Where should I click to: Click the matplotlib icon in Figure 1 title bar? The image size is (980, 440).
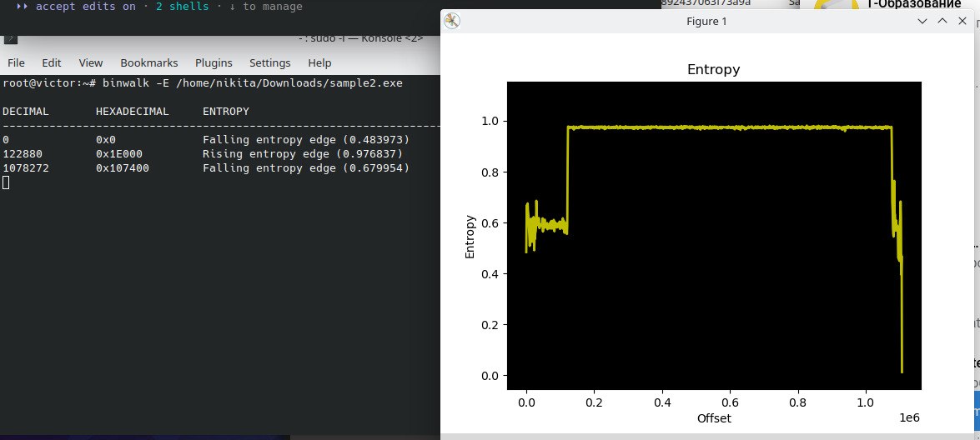(x=452, y=21)
